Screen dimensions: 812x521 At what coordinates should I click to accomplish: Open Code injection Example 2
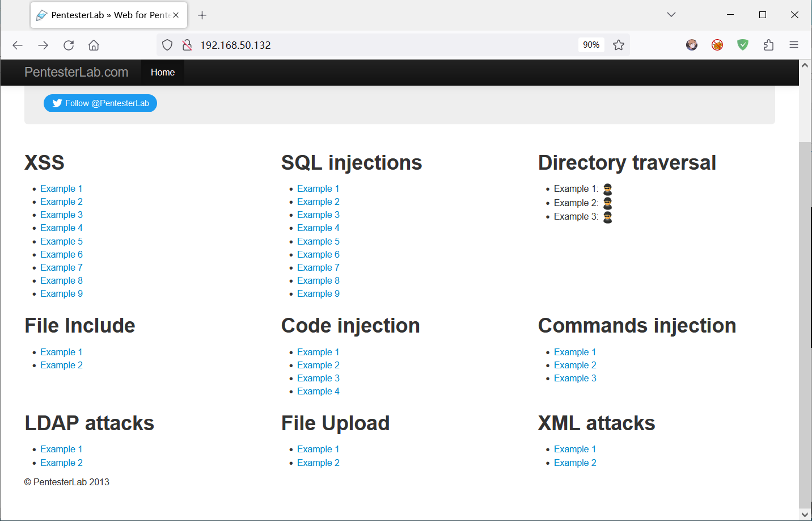(318, 365)
